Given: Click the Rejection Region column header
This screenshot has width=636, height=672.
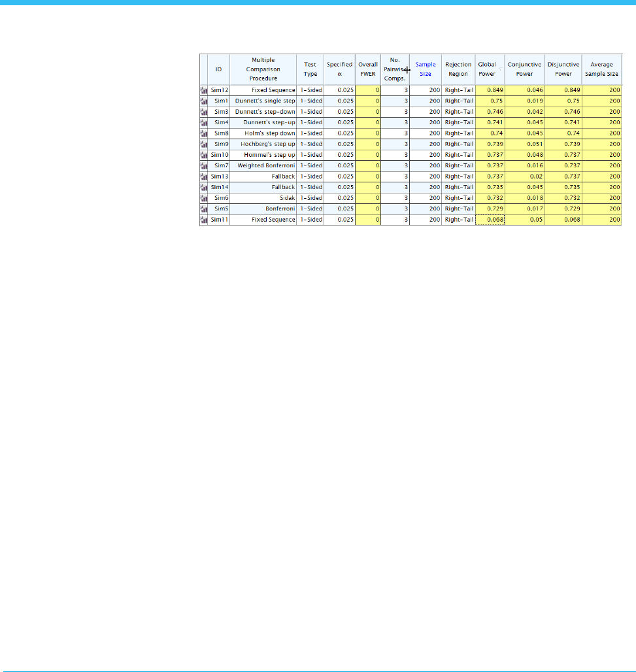Looking at the screenshot, I should pos(458,69).
